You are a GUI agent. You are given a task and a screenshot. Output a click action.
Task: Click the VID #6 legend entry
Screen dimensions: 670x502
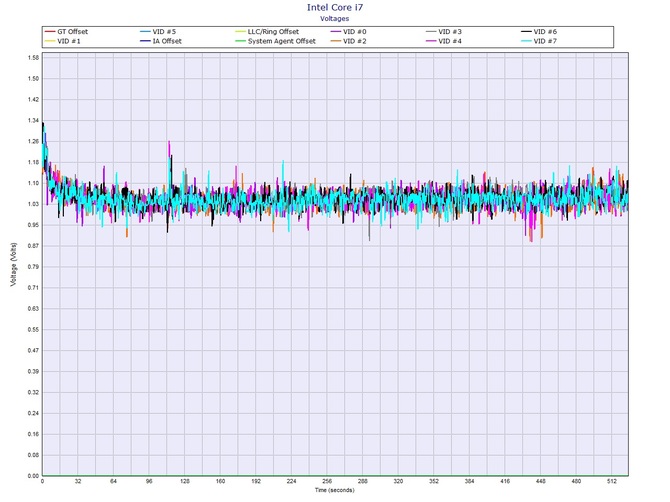pyautogui.click(x=539, y=32)
